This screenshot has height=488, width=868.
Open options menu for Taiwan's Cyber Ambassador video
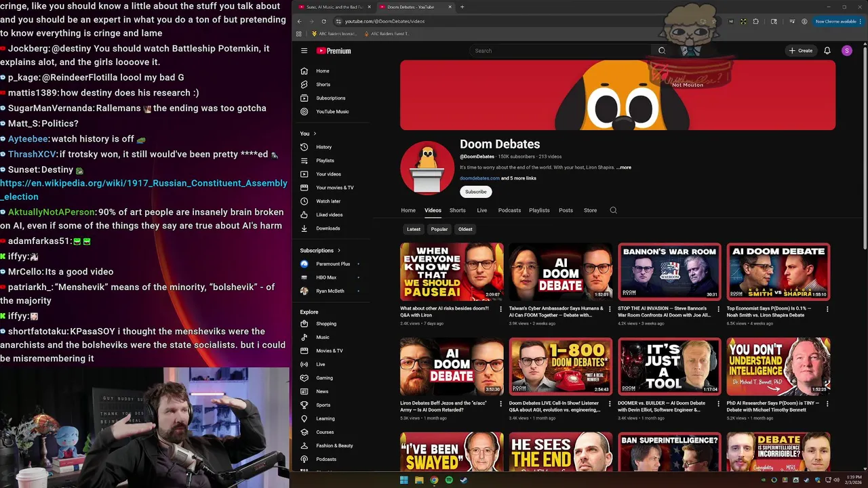pyautogui.click(x=610, y=309)
